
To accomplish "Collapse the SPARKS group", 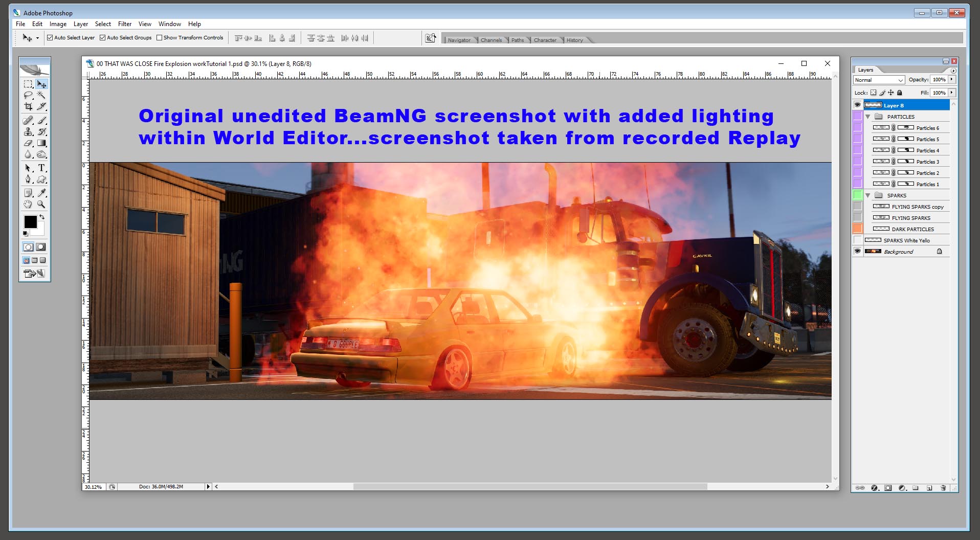I will pos(868,195).
